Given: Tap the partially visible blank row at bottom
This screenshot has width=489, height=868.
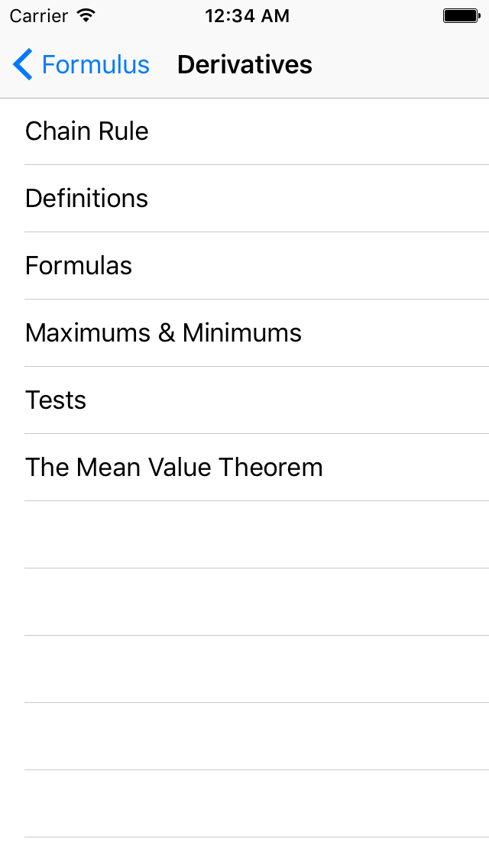Looking at the screenshot, I should click(x=244, y=853).
